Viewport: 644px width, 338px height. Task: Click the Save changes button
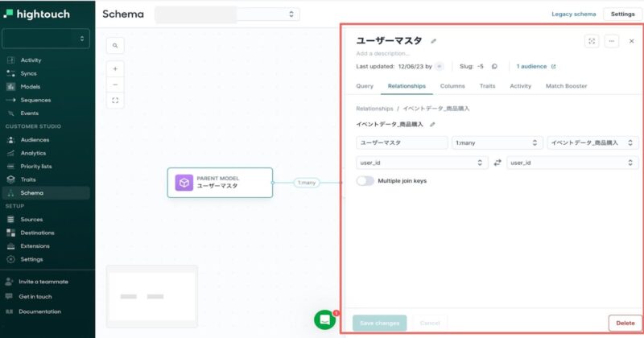pos(379,324)
